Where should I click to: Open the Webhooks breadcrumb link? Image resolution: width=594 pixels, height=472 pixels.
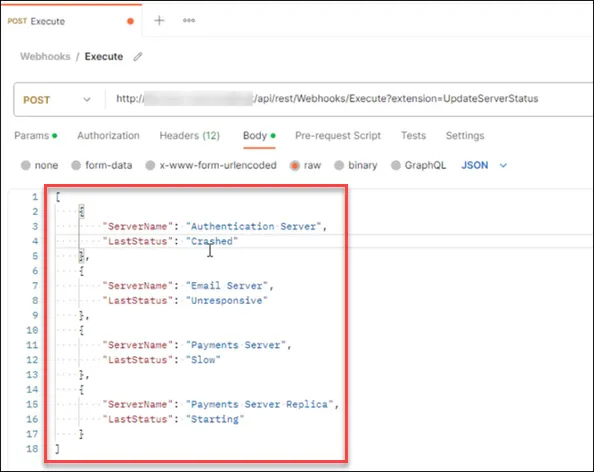click(45, 56)
